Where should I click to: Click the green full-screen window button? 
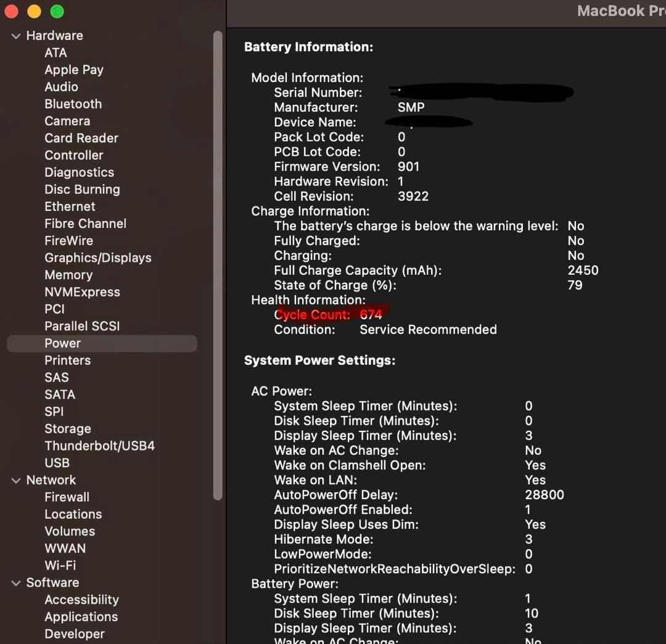(x=57, y=11)
